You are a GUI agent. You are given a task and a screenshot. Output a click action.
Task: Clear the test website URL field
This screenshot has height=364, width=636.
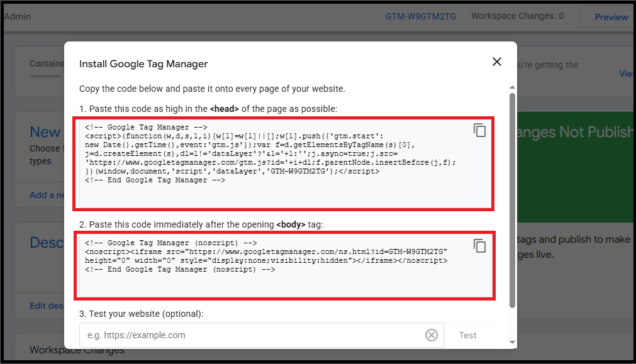tap(432, 335)
